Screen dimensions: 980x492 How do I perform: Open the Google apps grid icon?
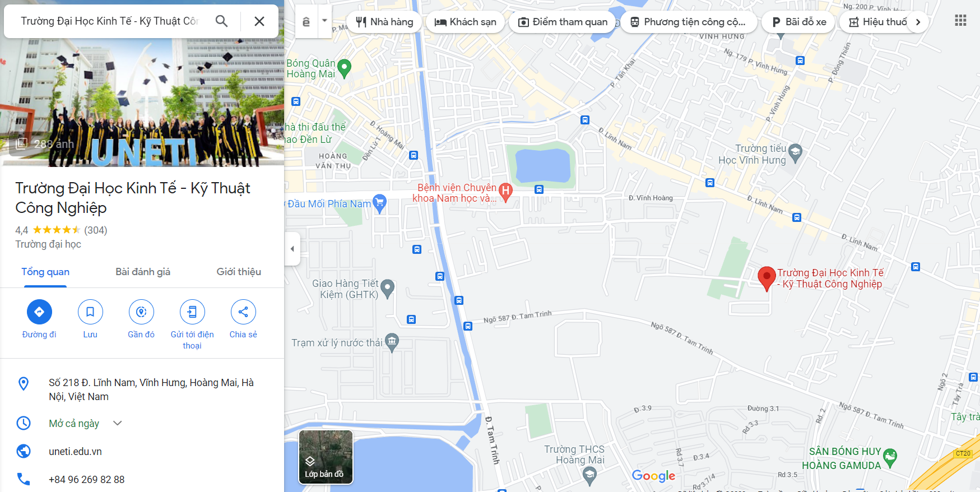point(960,21)
